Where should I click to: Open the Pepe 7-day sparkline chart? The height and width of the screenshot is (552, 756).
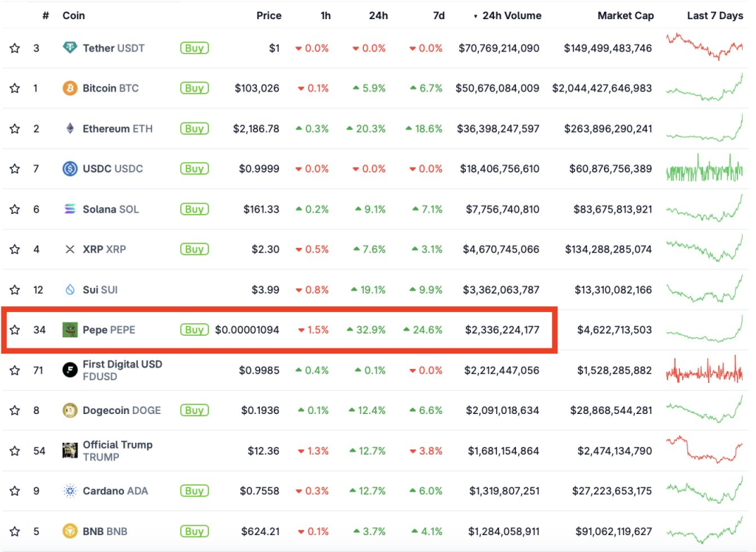click(704, 330)
